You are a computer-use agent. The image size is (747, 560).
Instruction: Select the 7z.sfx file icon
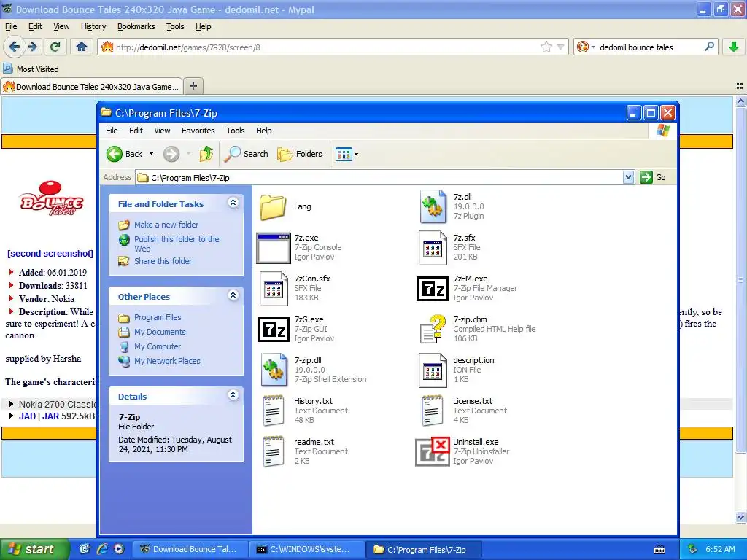(x=433, y=248)
